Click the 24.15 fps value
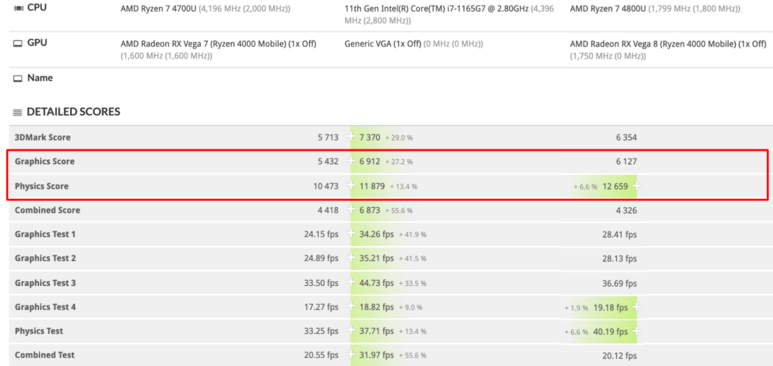Image resolution: width=773 pixels, height=366 pixels. tap(321, 234)
